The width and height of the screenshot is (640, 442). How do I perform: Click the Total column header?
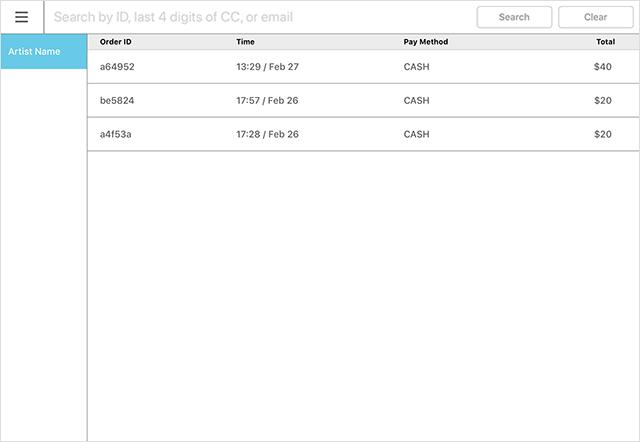[605, 42]
